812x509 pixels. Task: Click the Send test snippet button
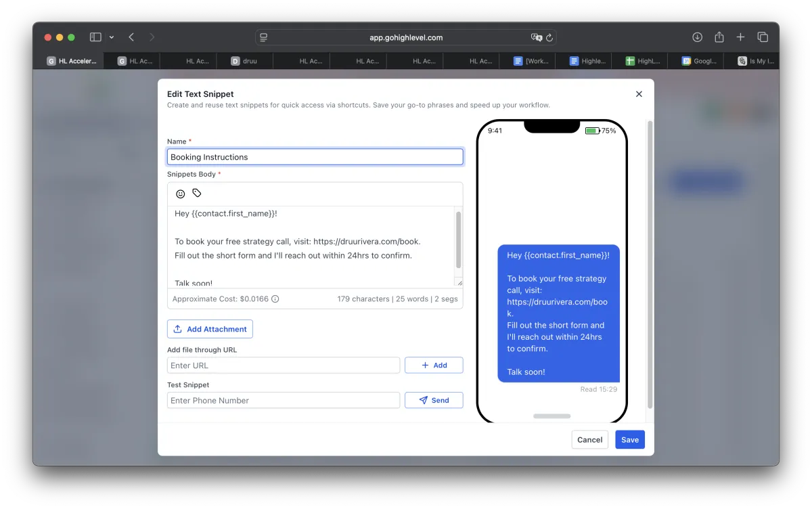[434, 400]
